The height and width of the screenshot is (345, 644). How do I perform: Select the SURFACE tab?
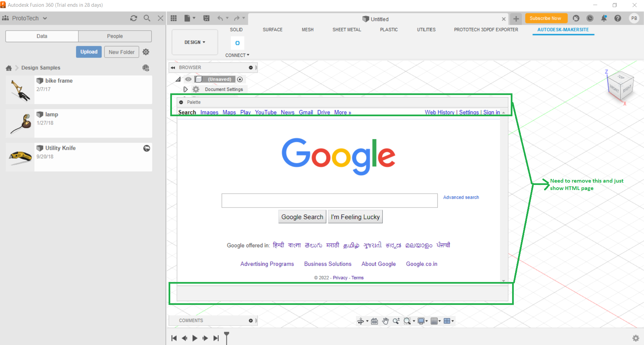click(273, 30)
